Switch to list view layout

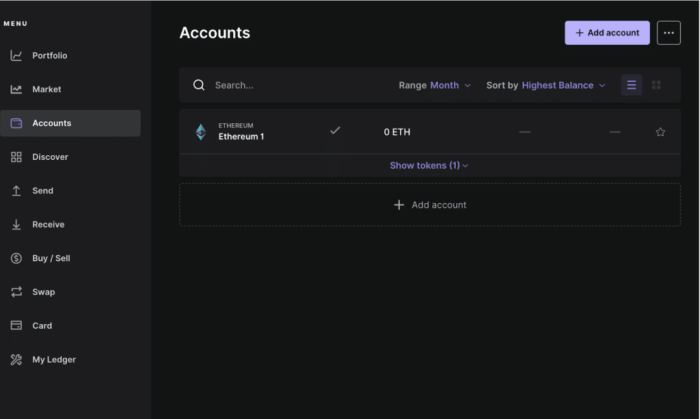(631, 85)
